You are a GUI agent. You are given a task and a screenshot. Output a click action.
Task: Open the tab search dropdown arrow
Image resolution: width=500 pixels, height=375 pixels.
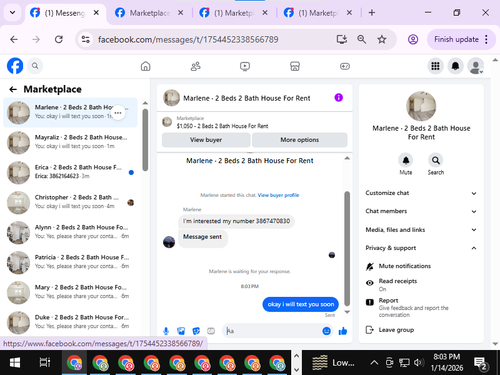(x=12, y=13)
